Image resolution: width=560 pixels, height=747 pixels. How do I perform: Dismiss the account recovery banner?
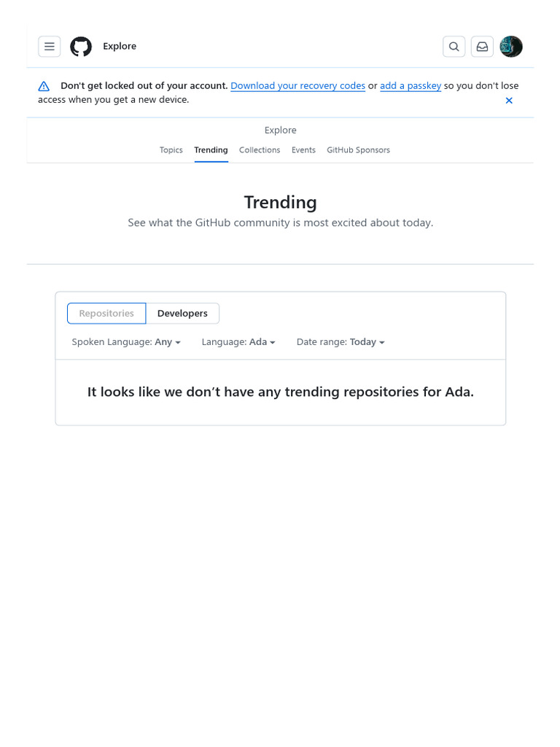pos(509,101)
